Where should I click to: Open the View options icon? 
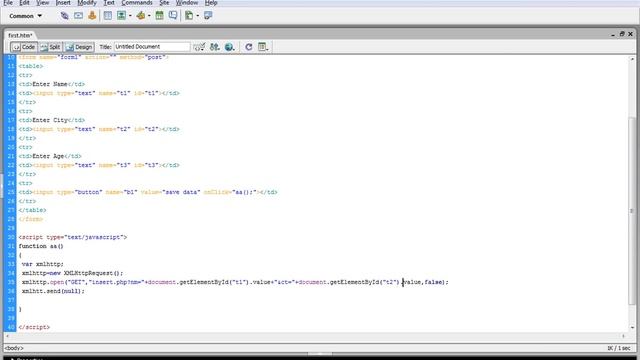point(263,47)
